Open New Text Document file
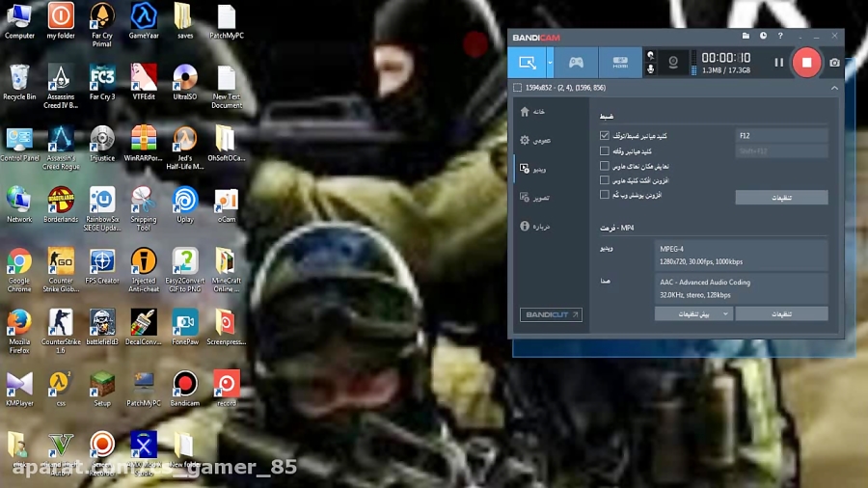The width and height of the screenshot is (868, 488). (227, 86)
